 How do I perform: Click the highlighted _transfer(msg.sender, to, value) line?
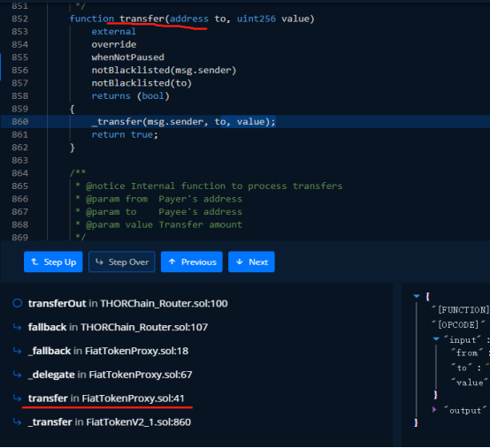183,121
